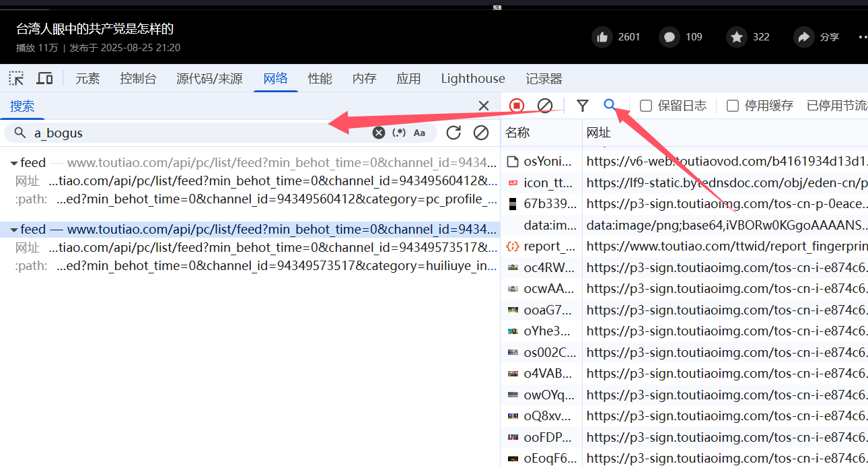Select the 网络 tab
Image resolution: width=868 pixels, height=466 pixels.
click(276, 79)
